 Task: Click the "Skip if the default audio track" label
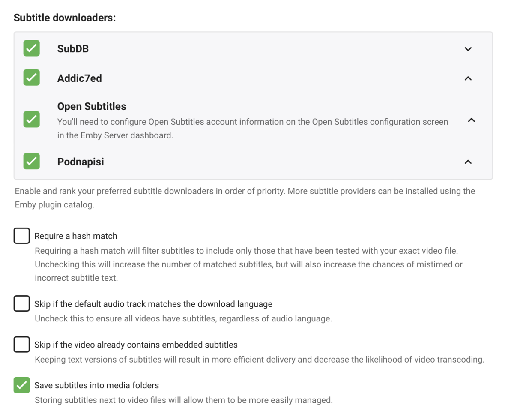153,304
